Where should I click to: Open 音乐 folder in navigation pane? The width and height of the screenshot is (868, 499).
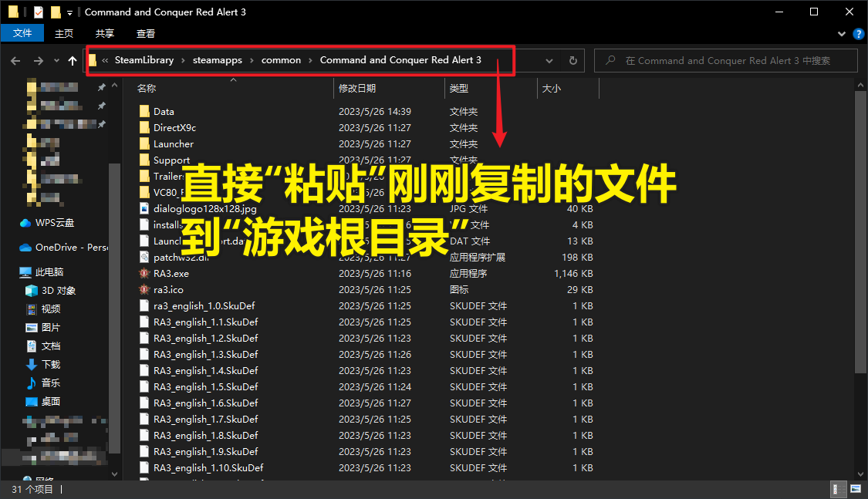click(x=50, y=383)
